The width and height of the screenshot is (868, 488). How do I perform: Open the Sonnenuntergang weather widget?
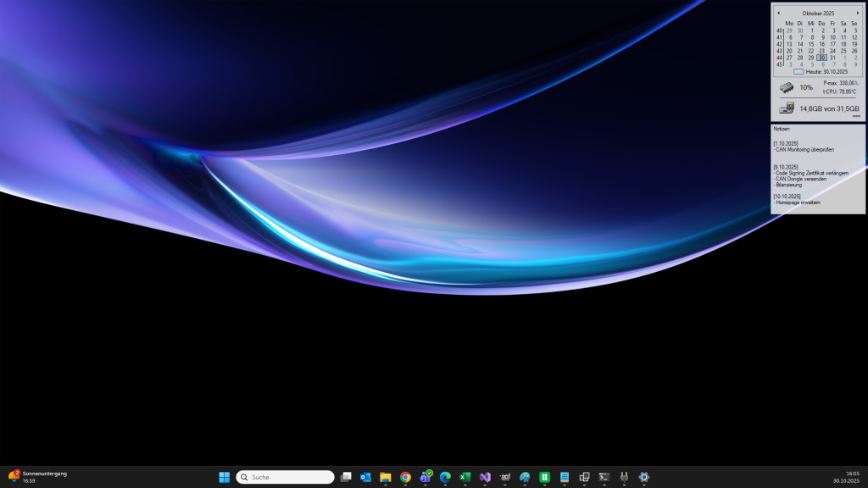tap(38, 477)
